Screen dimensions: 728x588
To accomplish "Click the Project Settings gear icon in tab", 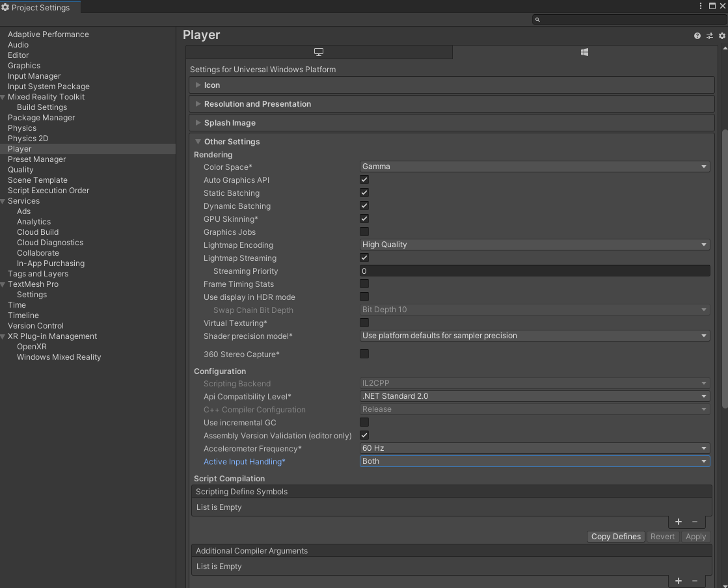I will click(5, 7).
